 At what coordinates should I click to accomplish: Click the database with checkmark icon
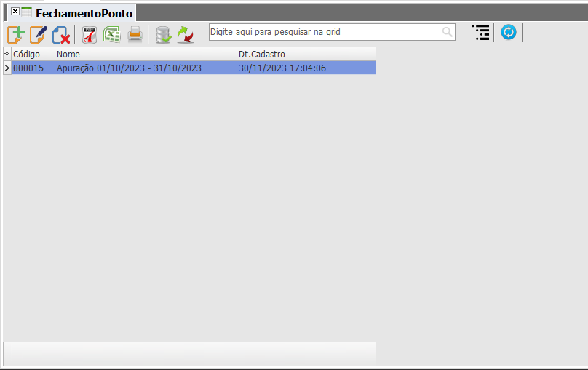(164, 35)
